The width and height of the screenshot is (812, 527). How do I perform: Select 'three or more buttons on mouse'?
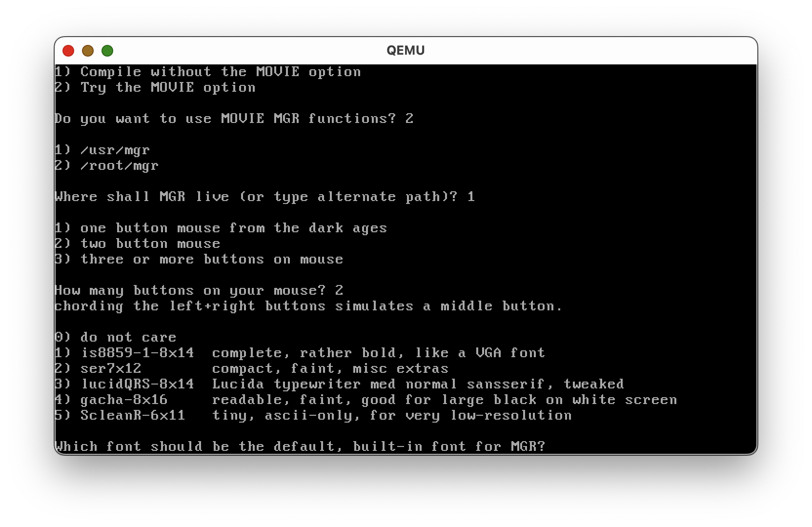coord(199,259)
